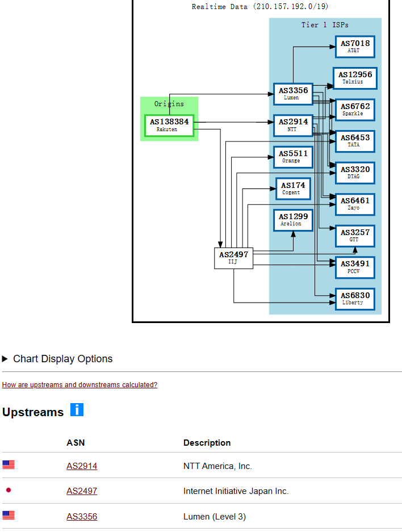Click the AS1299 Arelion node
This screenshot has height=532, width=402.
(x=293, y=220)
